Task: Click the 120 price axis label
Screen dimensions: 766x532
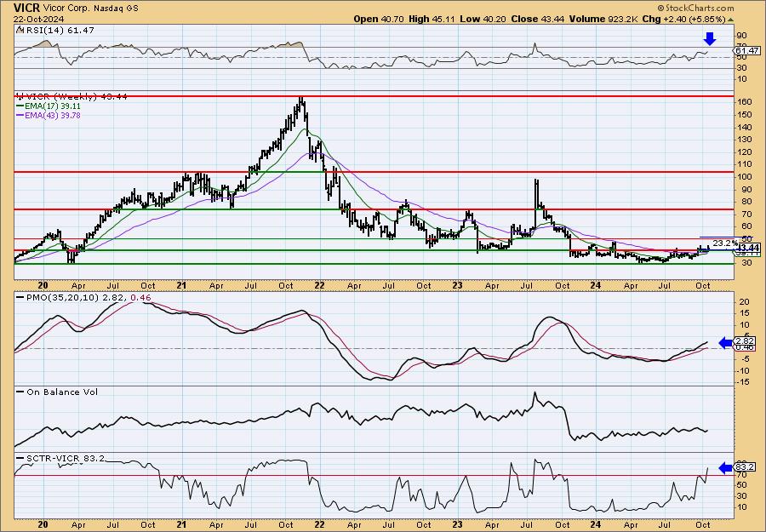Action: (745, 152)
